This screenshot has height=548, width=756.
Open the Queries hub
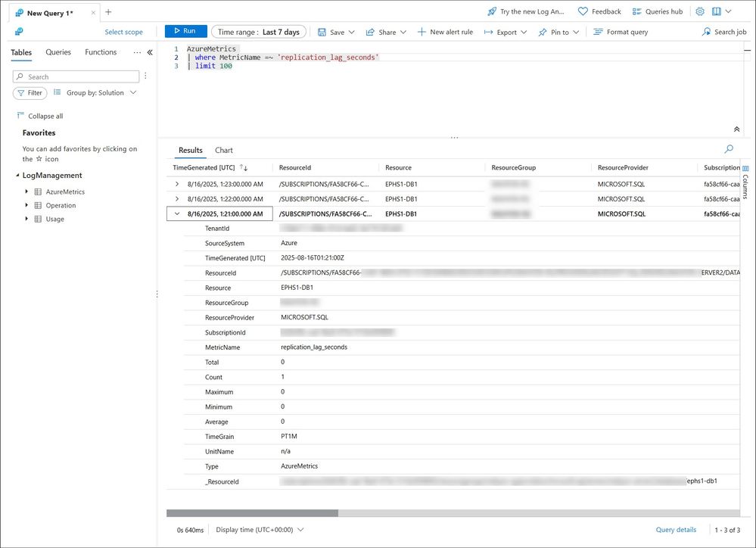[x=657, y=11]
